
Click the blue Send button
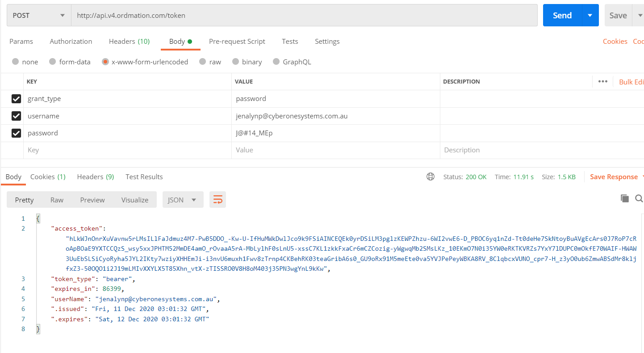click(x=562, y=16)
